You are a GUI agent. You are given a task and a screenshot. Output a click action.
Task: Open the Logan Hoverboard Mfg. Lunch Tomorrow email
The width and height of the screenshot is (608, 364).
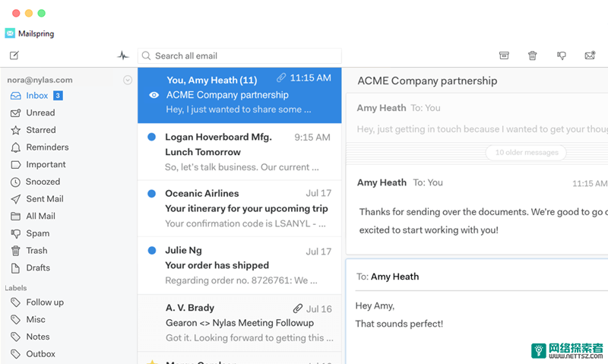(239, 152)
